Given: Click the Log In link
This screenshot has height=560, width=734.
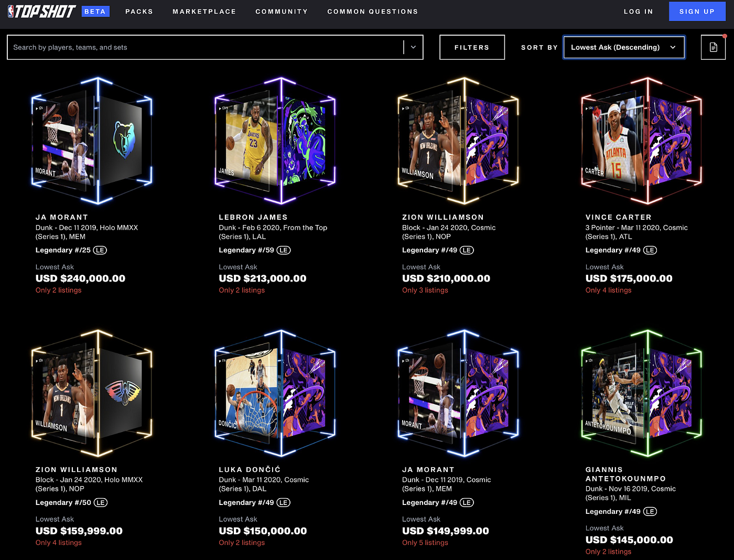Looking at the screenshot, I should (638, 12).
